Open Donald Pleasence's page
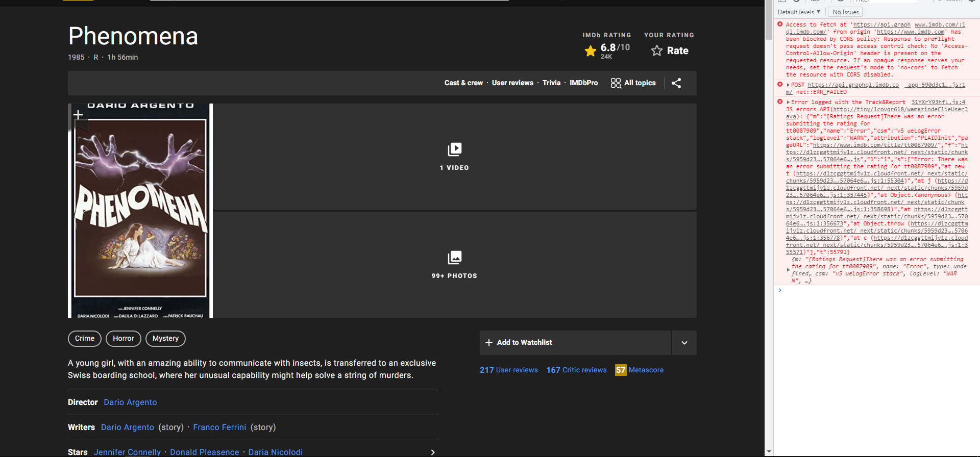Screen dimensions: 980x457 coord(204,452)
